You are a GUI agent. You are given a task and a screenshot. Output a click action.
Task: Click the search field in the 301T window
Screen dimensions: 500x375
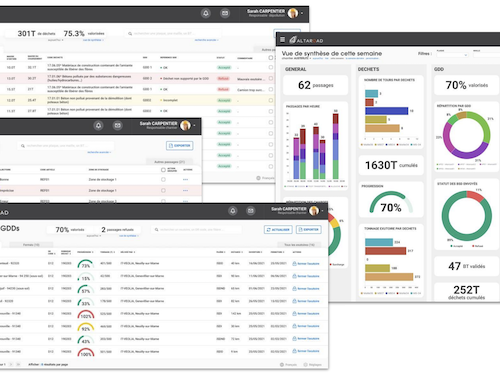click(173, 34)
